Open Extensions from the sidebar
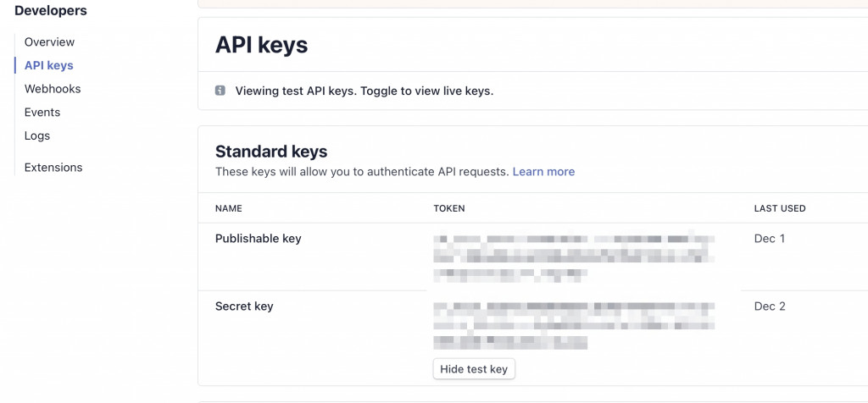Screen dimensions: 868x403 pos(53,168)
